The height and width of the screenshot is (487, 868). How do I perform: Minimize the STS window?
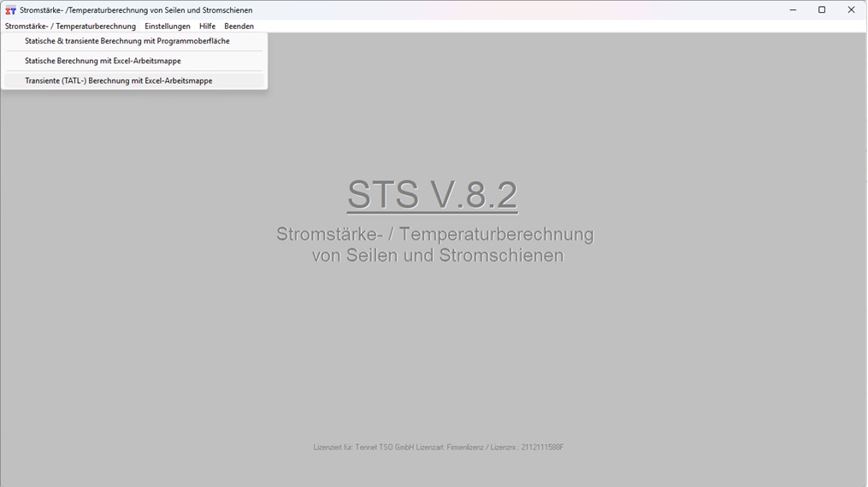[x=793, y=10]
